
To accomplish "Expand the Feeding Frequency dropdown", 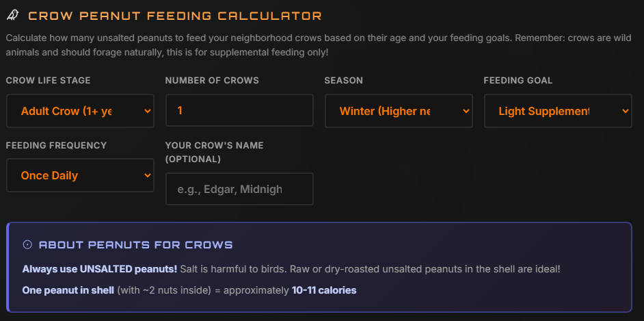I will pyautogui.click(x=80, y=175).
